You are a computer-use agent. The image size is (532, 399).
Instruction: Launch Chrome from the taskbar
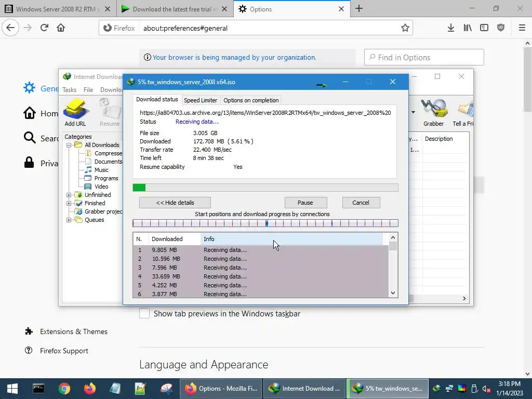click(x=64, y=389)
